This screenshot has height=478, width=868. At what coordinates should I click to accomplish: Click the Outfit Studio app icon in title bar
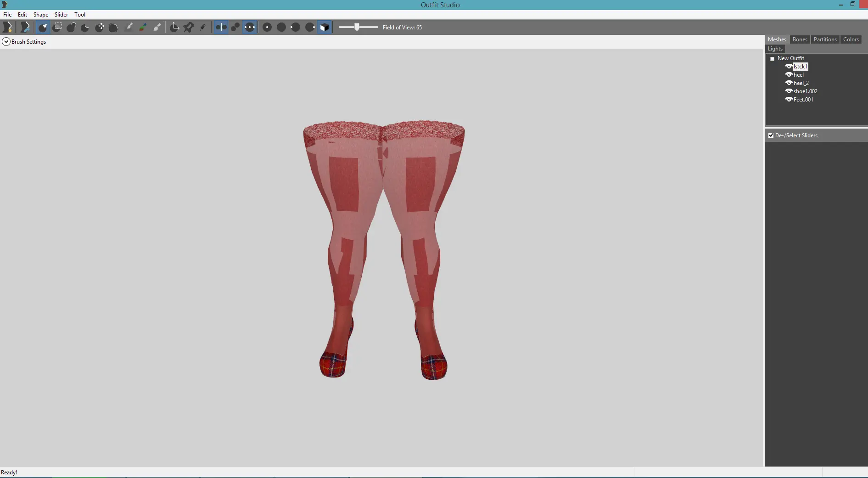pos(4,5)
